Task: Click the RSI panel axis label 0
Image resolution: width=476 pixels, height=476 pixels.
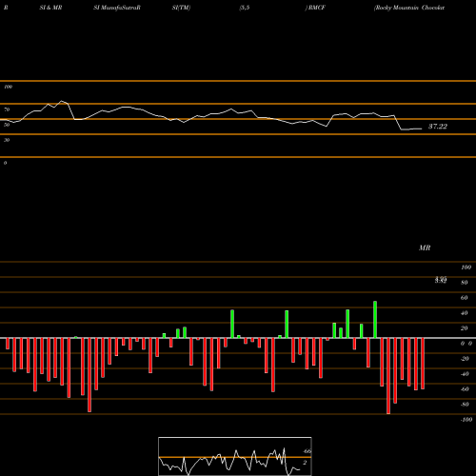Action: click(x=5, y=163)
